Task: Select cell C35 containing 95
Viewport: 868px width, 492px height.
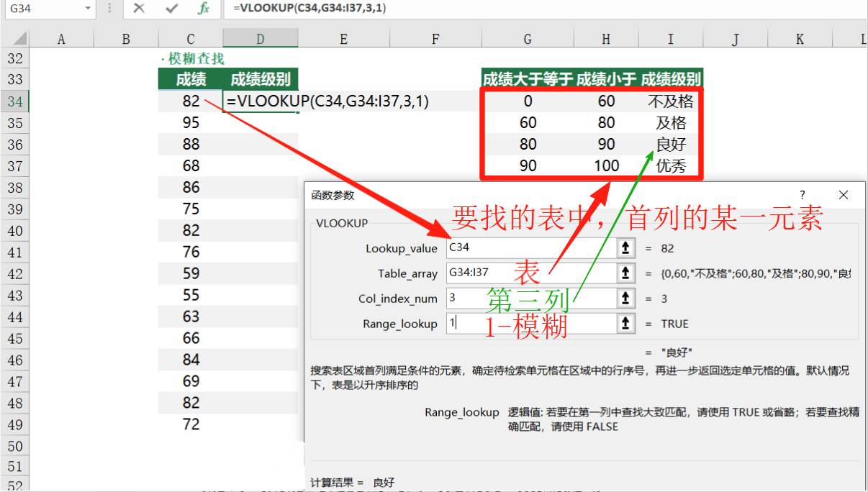Action: click(190, 123)
